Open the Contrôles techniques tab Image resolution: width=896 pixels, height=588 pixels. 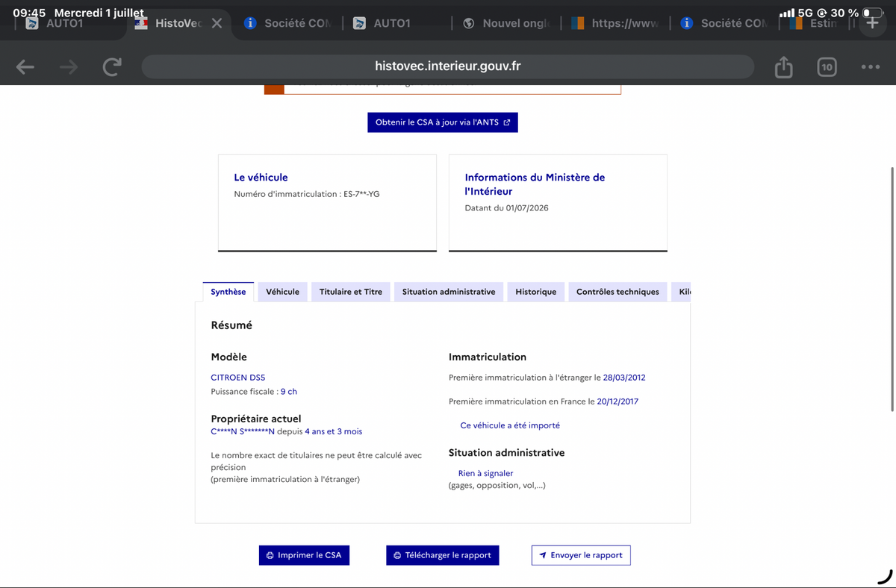tap(617, 292)
